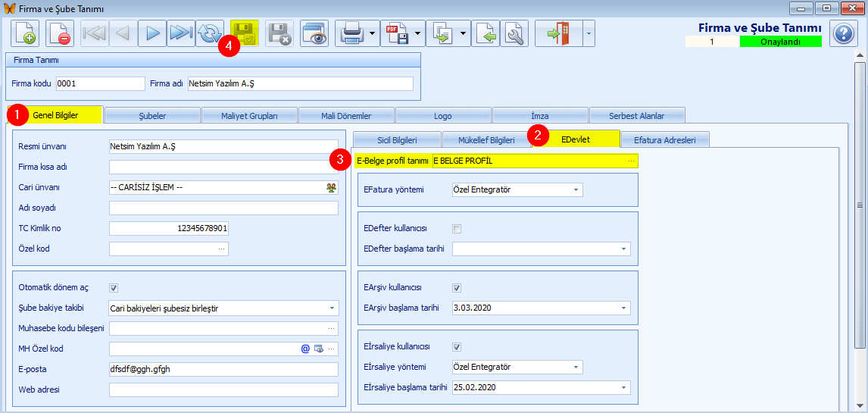The height and width of the screenshot is (413, 868).
Task: Click the scrollbar up arrow
Action: click(860, 55)
